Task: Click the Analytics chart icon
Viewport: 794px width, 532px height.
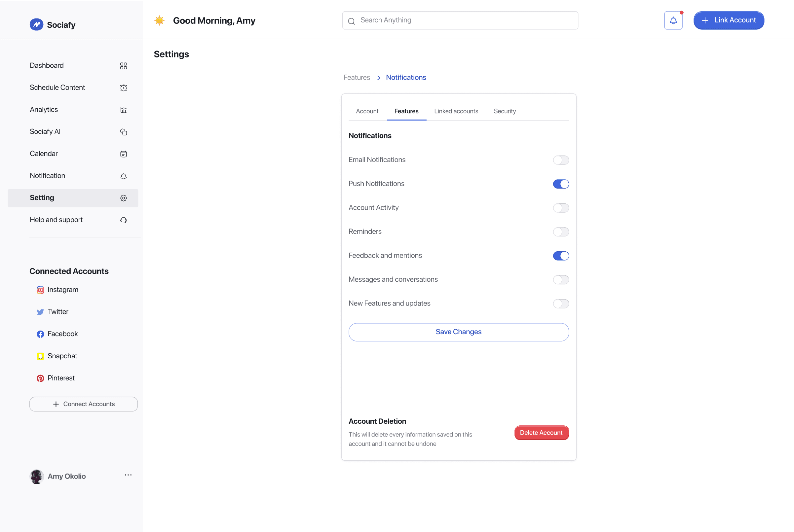Action: [124, 110]
